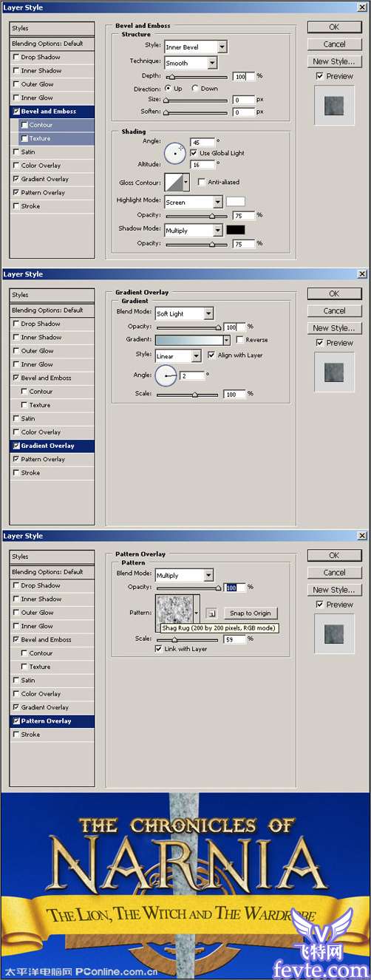Close the top Layer Style dialog with its X button
This screenshot has height=980, width=371.
(361, 7)
